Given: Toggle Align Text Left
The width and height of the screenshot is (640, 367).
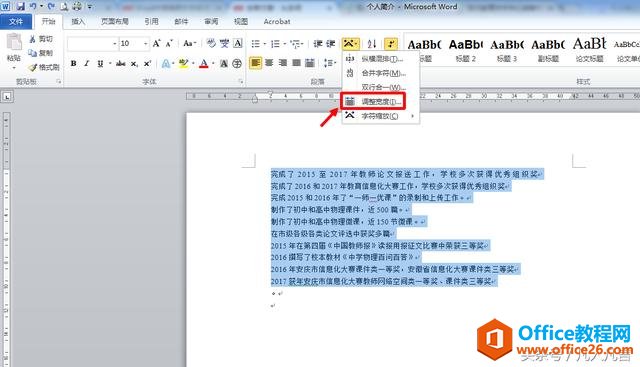Looking at the screenshot, I should (256, 63).
